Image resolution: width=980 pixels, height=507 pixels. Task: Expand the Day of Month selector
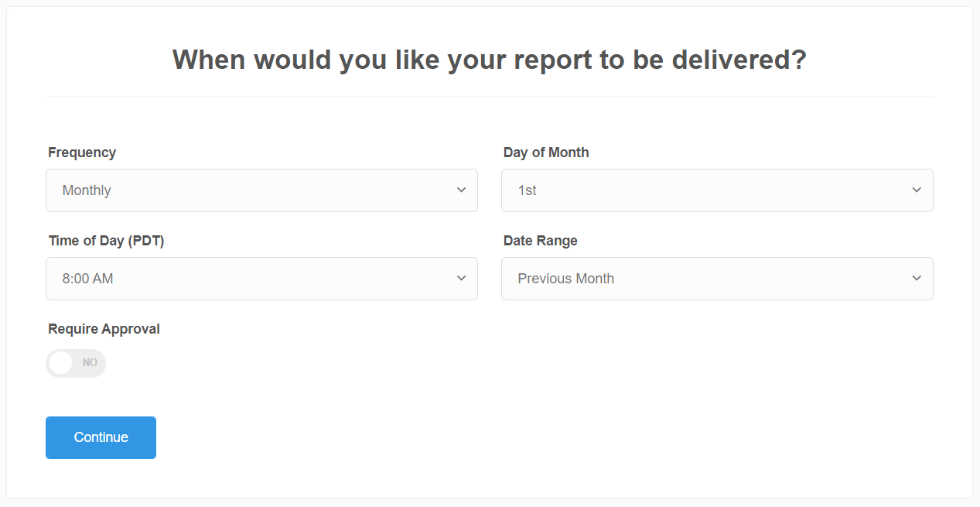pyautogui.click(x=716, y=190)
